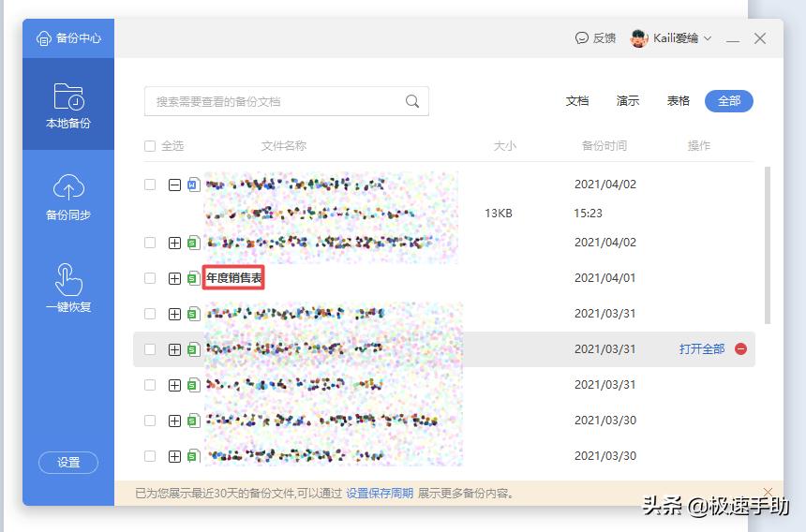Click the 反馈 feedback text
The width and height of the screenshot is (806, 532).
(604, 38)
